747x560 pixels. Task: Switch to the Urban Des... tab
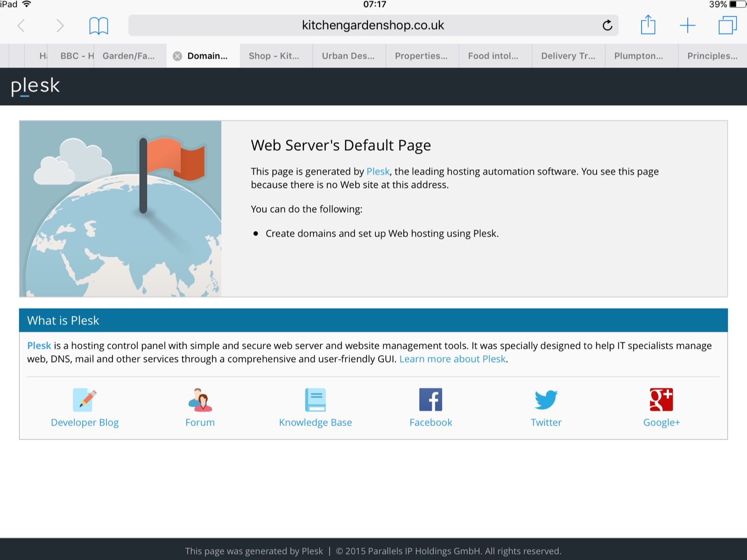348,56
